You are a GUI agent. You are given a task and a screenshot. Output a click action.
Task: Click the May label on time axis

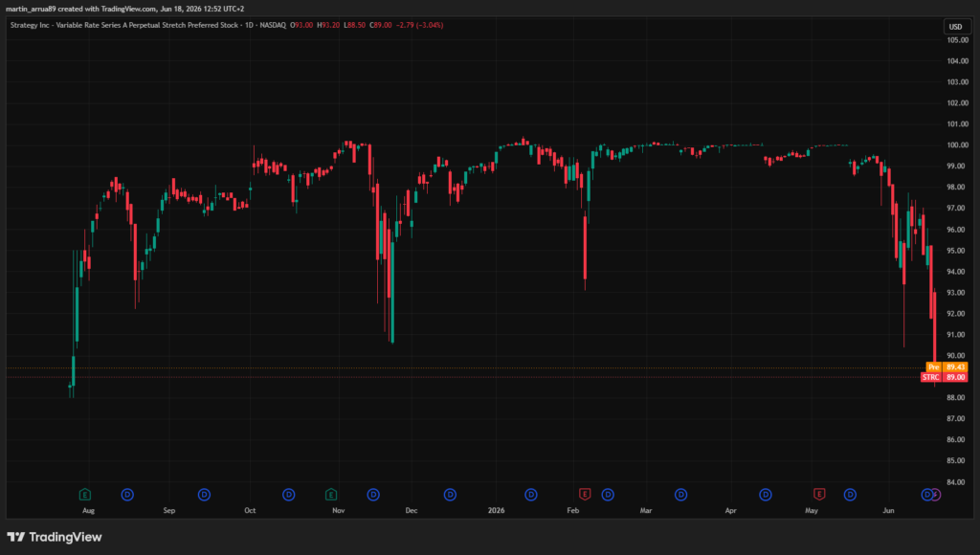[x=812, y=511]
